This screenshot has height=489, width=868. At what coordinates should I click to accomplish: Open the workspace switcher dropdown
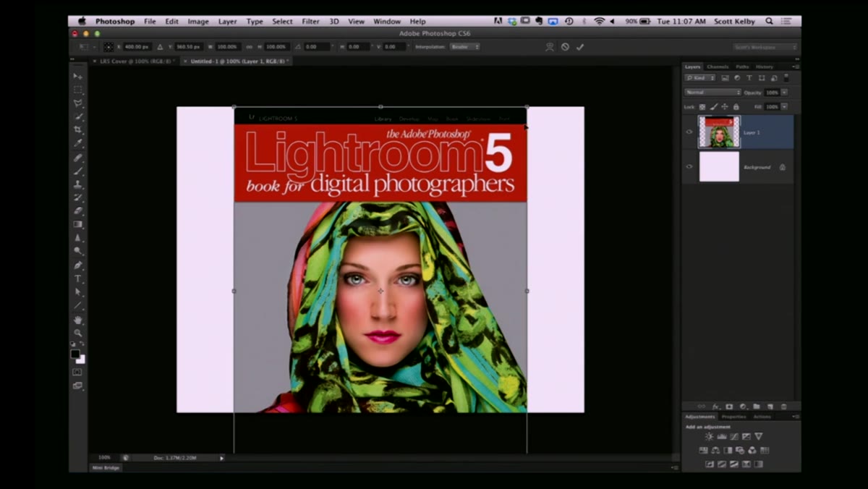coord(765,47)
